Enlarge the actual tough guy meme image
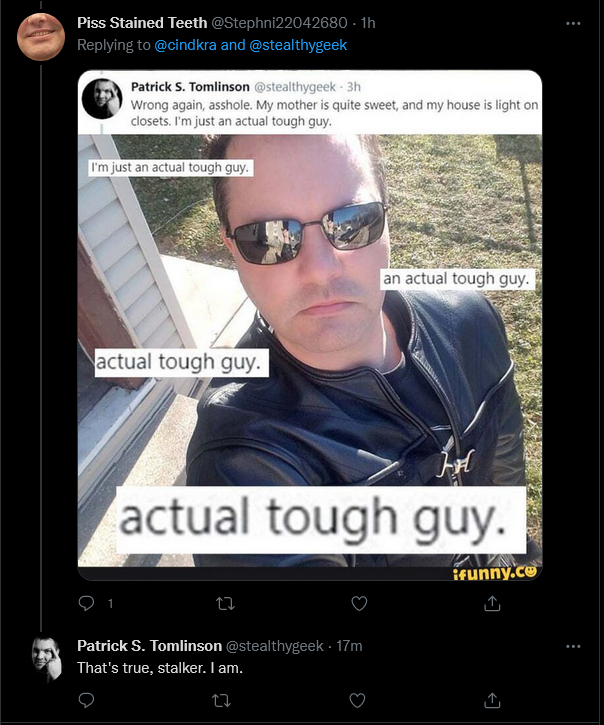The width and height of the screenshot is (604, 725). tap(310, 325)
